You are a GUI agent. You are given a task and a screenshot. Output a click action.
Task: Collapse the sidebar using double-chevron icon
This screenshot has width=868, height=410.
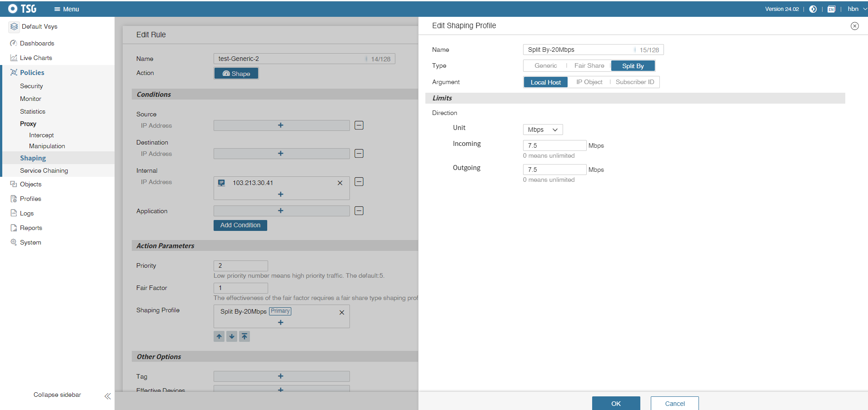pos(108,396)
